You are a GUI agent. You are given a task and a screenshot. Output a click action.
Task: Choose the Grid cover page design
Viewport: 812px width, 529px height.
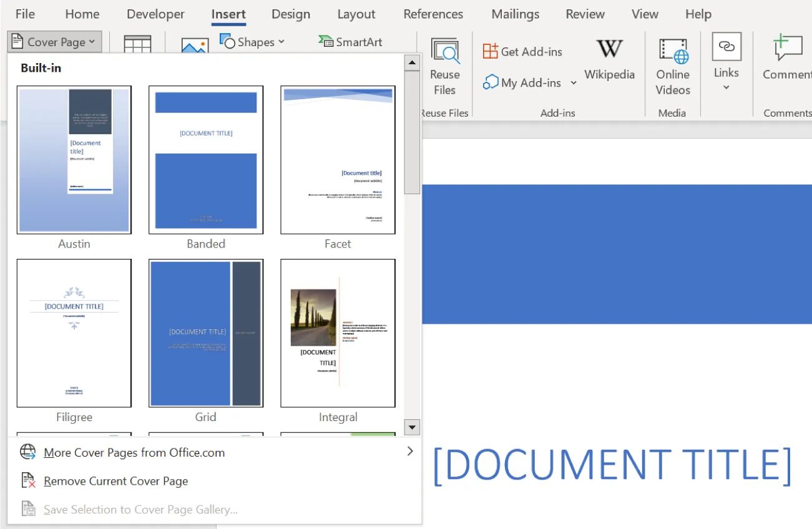206,333
